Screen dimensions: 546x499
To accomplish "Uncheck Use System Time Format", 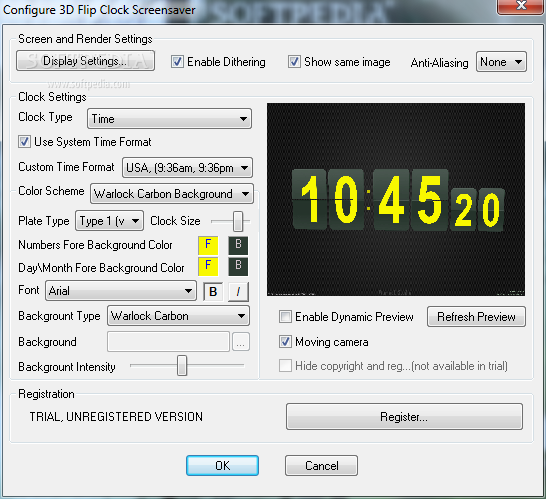I will pos(24,142).
